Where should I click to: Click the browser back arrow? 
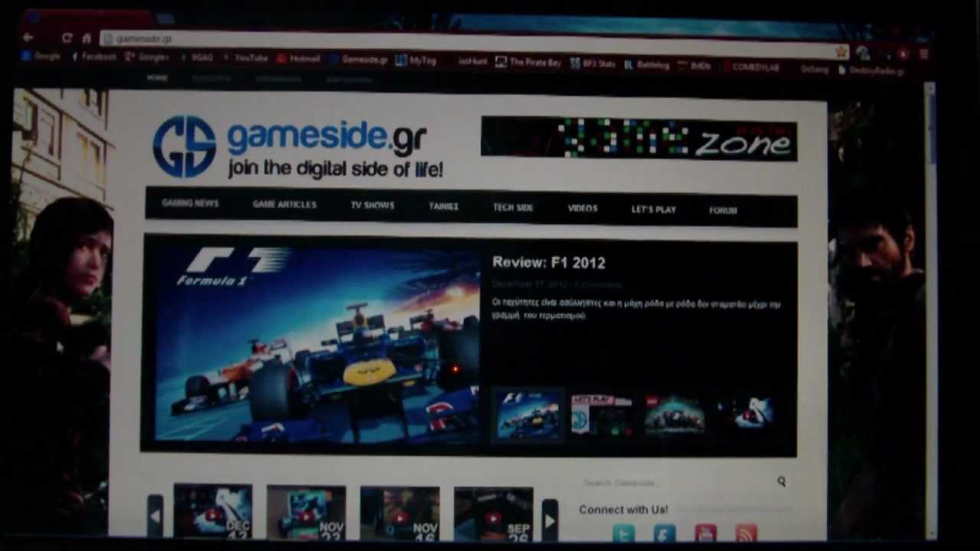pos(28,37)
